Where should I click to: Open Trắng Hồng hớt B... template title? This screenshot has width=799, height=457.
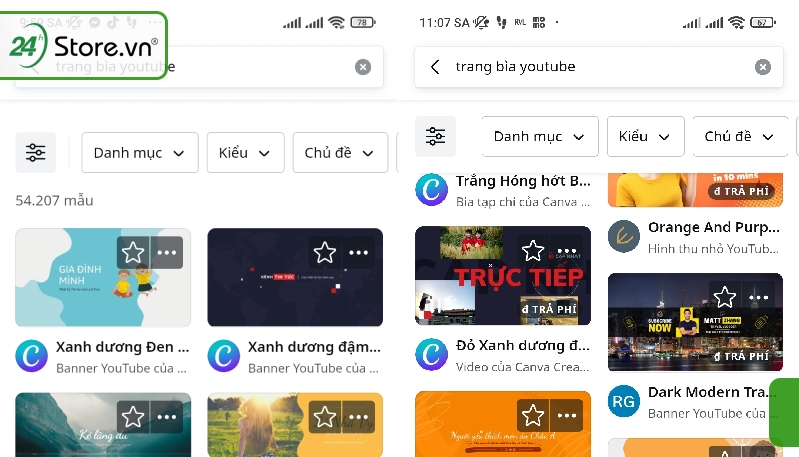pos(523,181)
